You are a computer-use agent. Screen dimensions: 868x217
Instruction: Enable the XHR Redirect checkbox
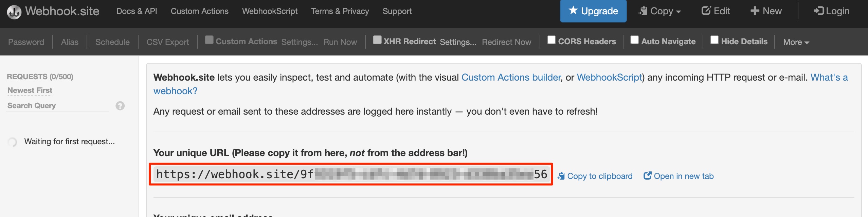(377, 40)
